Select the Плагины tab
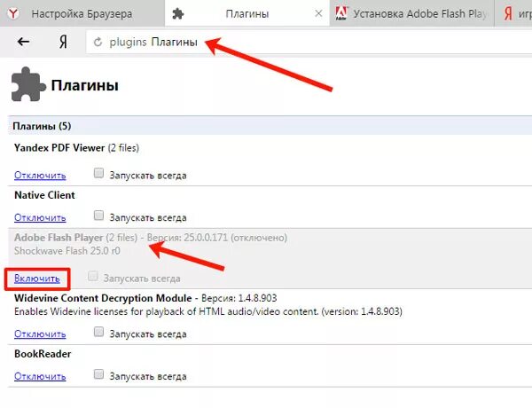 247,13
